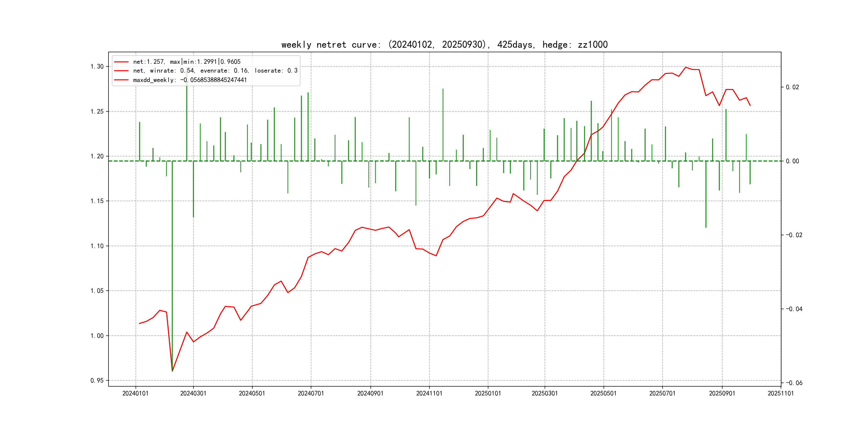Click the 20250501 x-axis date label
This screenshot has height=434, width=868.
[603, 394]
